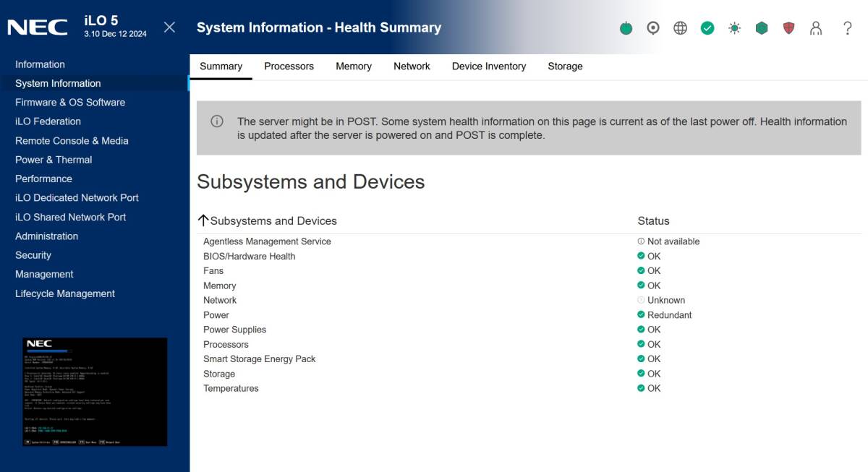Click the UID indicator target icon
The height and width of the screenshot is (472, 868).
pyautogui.click(x=653, y=28)
